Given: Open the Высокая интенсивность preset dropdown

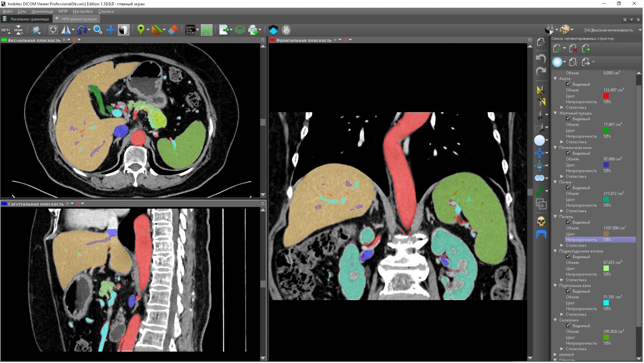Looking at the screenshot, I should click(x=640, y=30).
